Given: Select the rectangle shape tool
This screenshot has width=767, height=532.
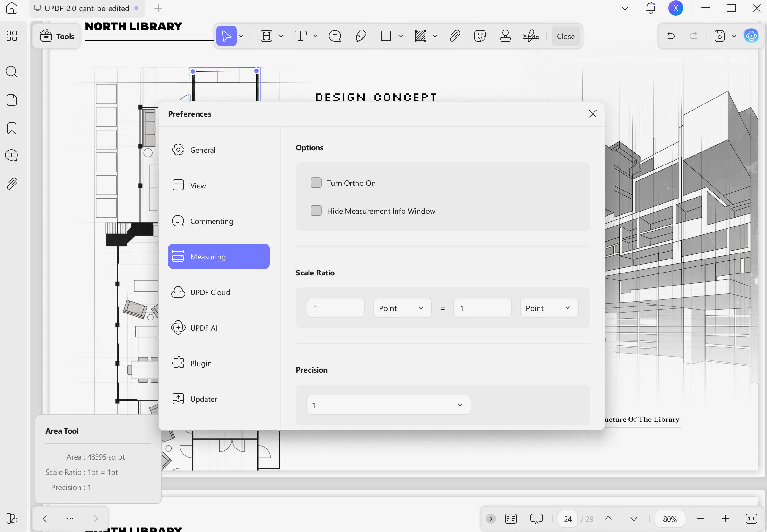Looking at the screenshot, I should [x=386, y=36].
